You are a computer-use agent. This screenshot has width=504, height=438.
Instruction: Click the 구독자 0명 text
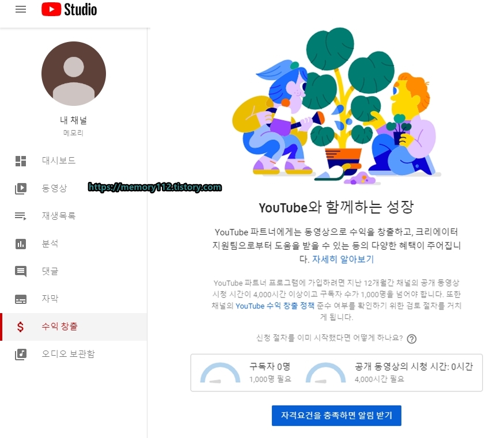[270, 367]
